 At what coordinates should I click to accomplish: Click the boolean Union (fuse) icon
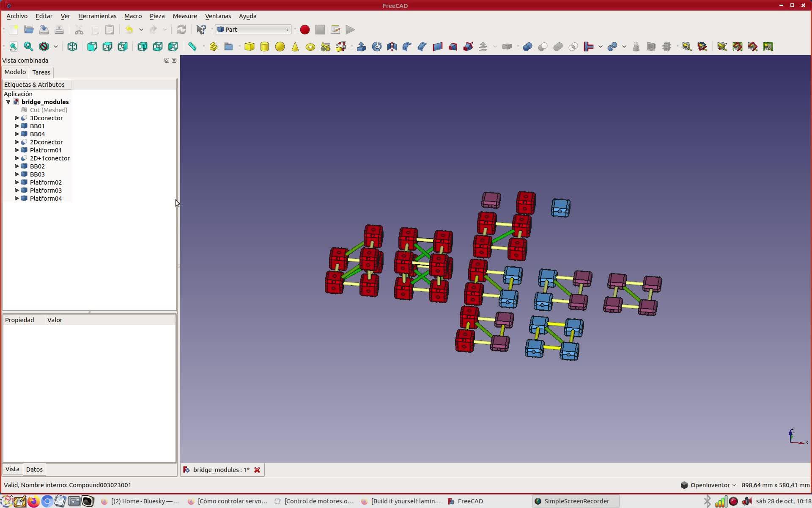[x=558, y=47]
